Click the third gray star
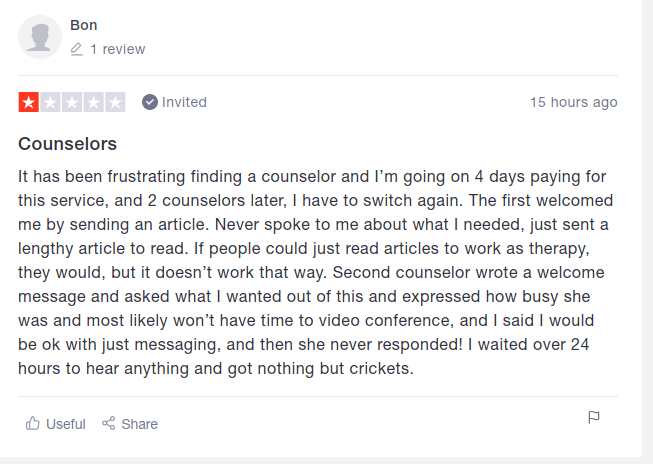Screen dimensions: 653x464 [x=72, y=102]
